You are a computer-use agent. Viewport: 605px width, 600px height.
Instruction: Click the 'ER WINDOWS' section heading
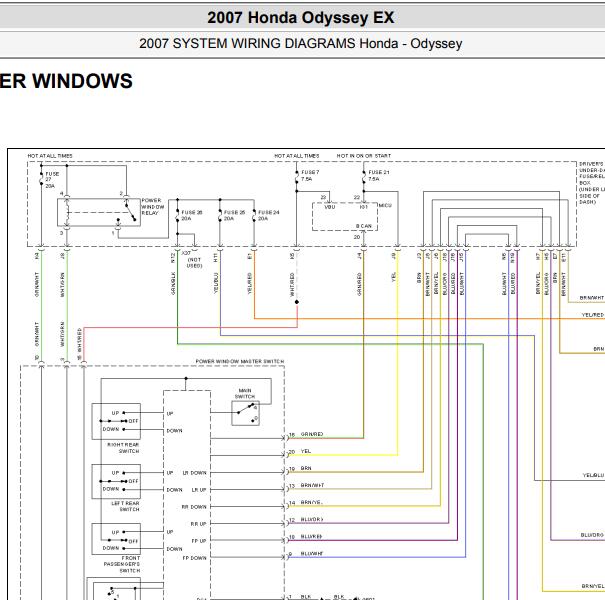click(x=66, y=81)
